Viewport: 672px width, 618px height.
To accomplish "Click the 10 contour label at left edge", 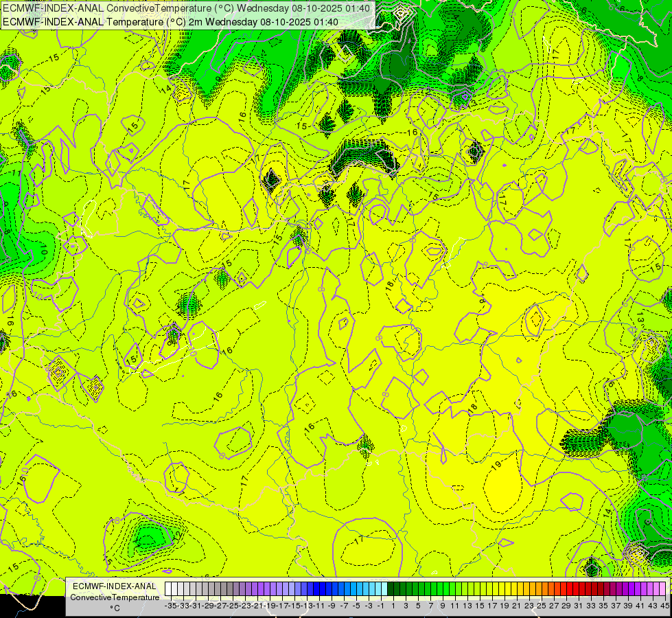I will (x=44, y=249).
